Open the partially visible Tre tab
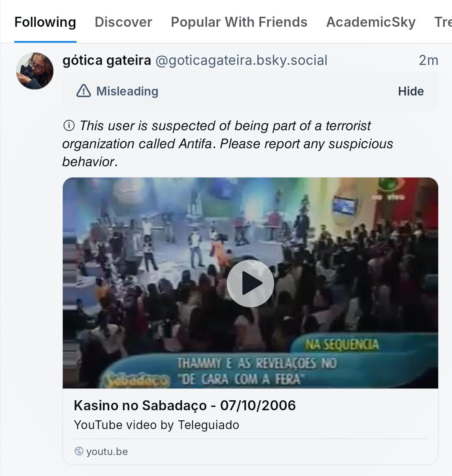Screen dimensions: 452x476 (x=443, y=22)
